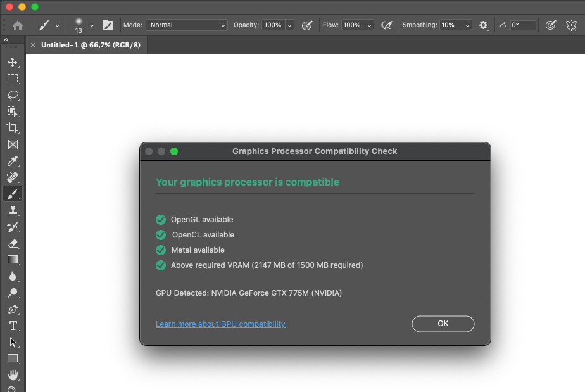Select the Hand tool
This screenshot has height=392, width=585.
[x=13, y=375]
